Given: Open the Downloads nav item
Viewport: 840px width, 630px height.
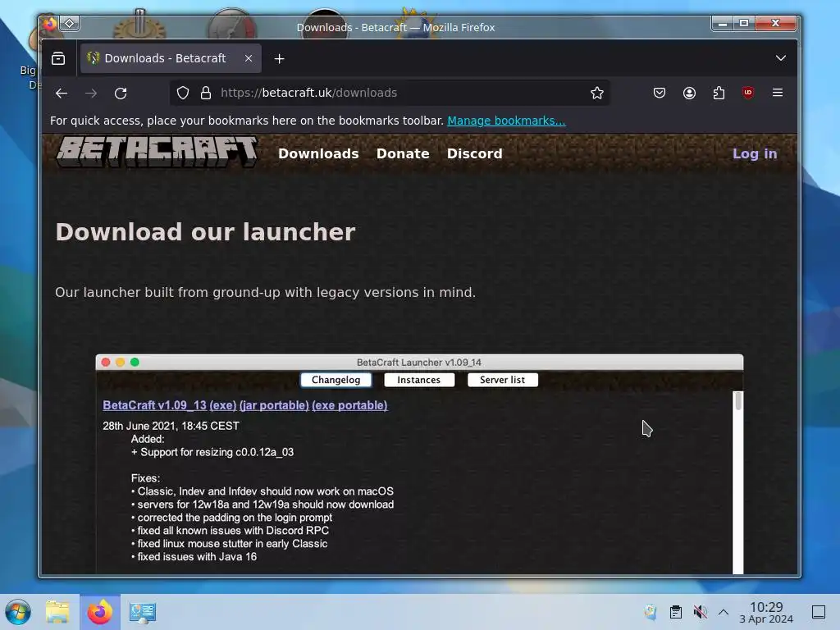Looking at the screenshot, I should click(x=318, y=153).
